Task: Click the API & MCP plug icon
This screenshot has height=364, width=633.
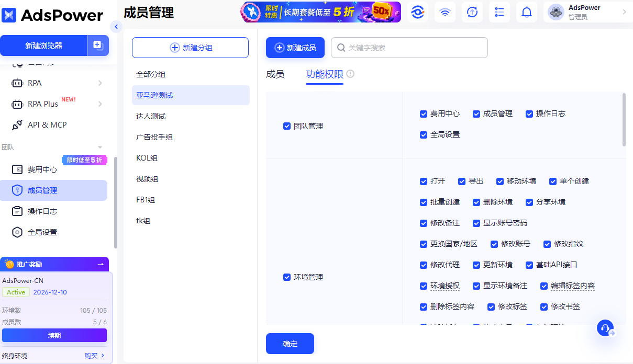Action: 17,125
